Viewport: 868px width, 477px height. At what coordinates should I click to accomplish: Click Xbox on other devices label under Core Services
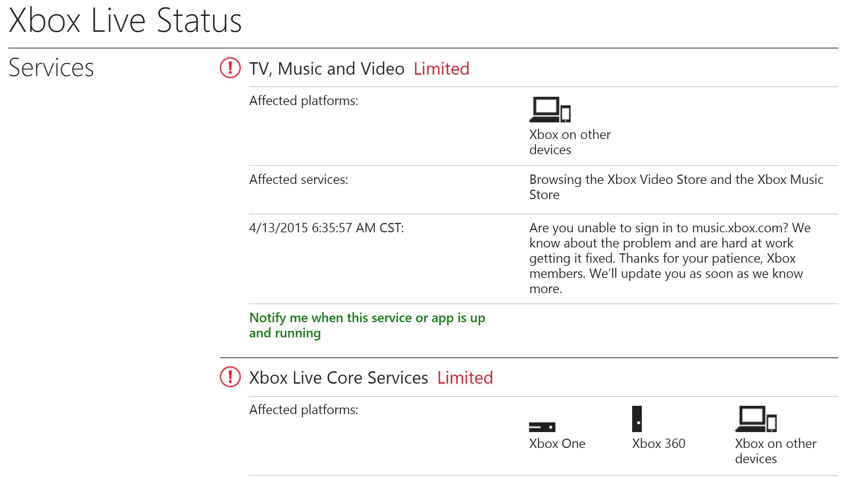[776, 451]
